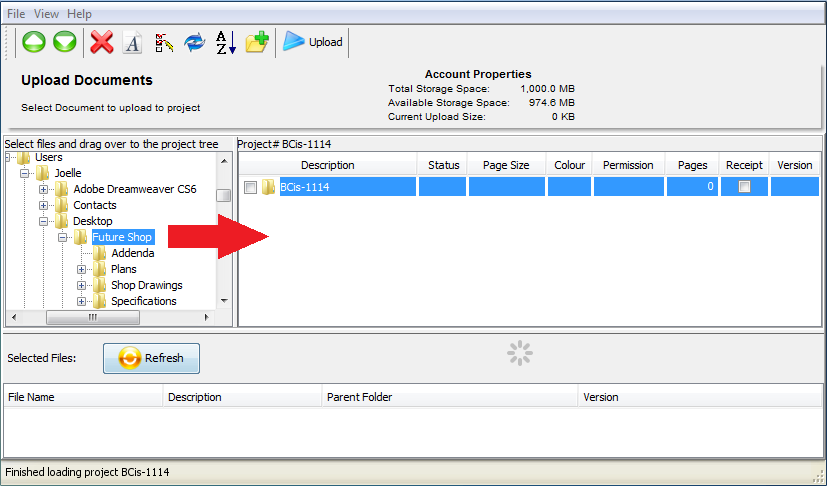The image size is (827, 486).
Task: Tick the checkbox beside BCis-1114 folder
Action: [x=251, y=187]
